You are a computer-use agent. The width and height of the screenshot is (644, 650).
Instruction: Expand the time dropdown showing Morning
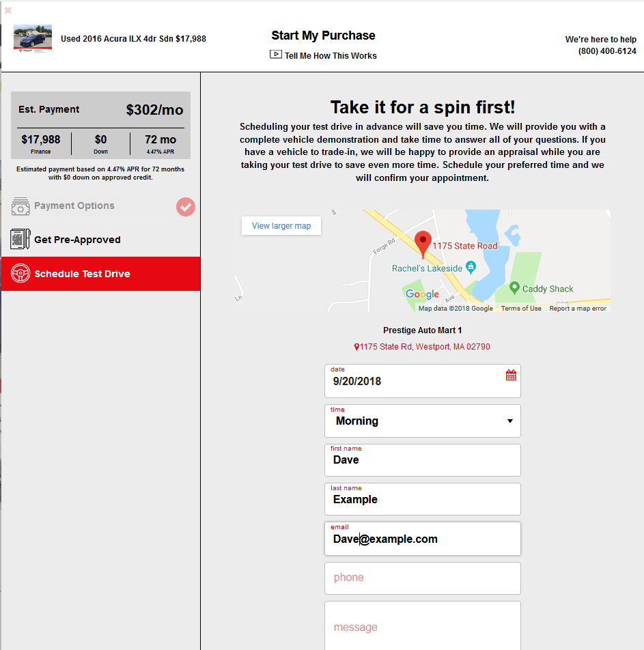click(422, 421)
